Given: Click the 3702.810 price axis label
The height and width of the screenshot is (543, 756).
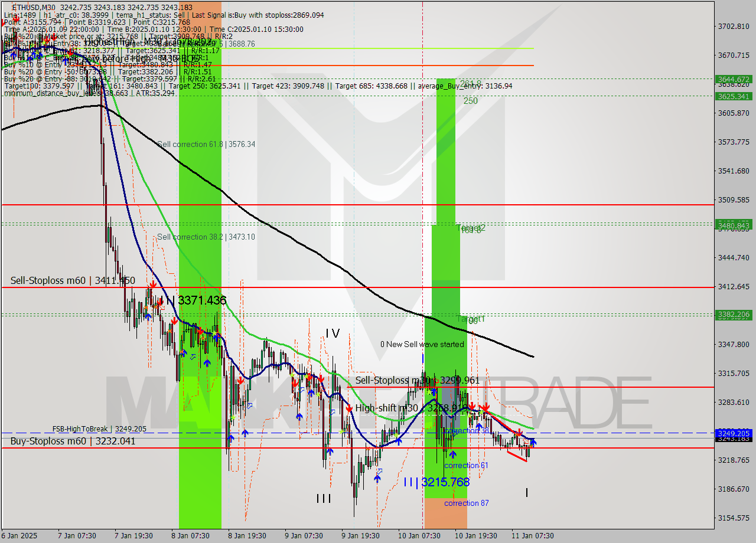Looking at the screenshot, I should point(734,26).
